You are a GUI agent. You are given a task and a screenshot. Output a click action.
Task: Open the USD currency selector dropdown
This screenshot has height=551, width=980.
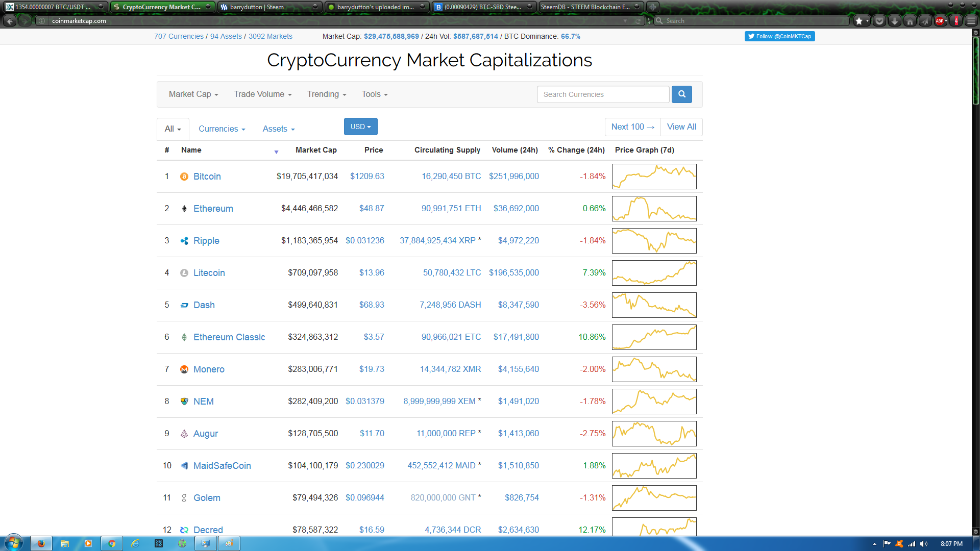point(361,127)
